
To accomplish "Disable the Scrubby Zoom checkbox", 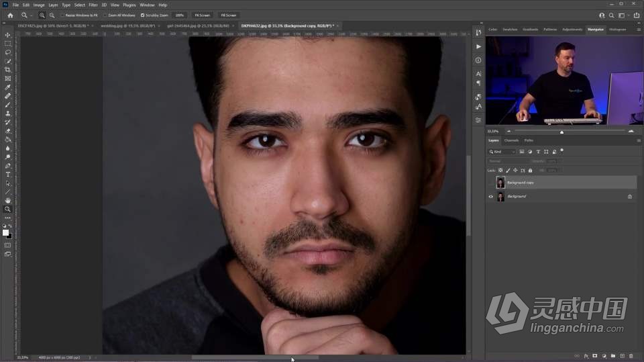I will (142, 15).
